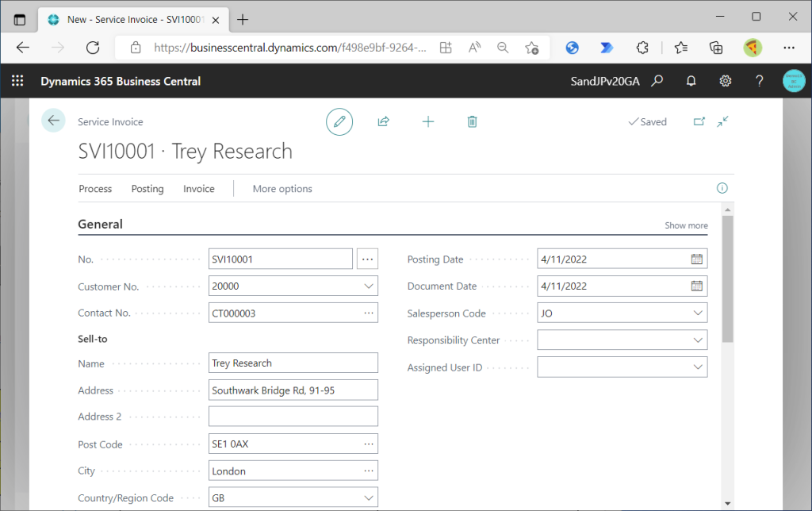Go back using the circular back arrow

click(x=53, y=121)
